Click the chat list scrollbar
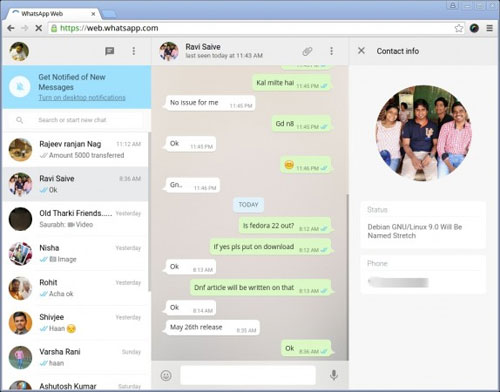500x392 pixels. pyautogui.click(x=149, y=212)
